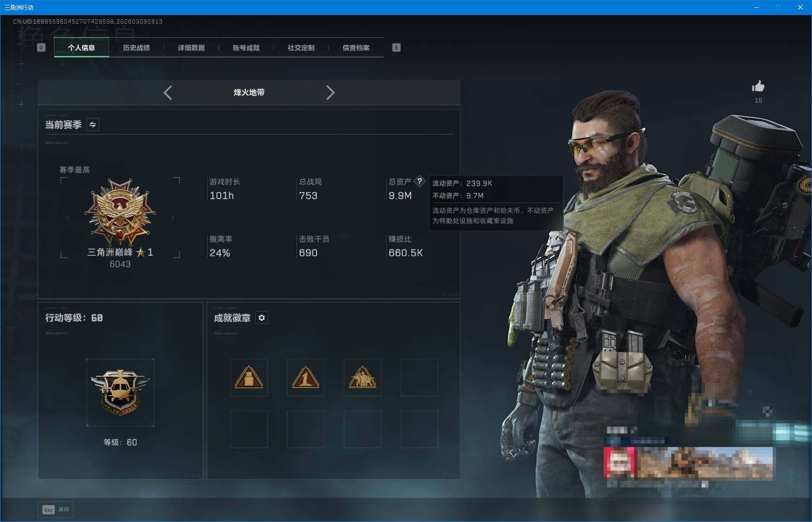
Task: View the 账号成就 tab
Action: 246,47
